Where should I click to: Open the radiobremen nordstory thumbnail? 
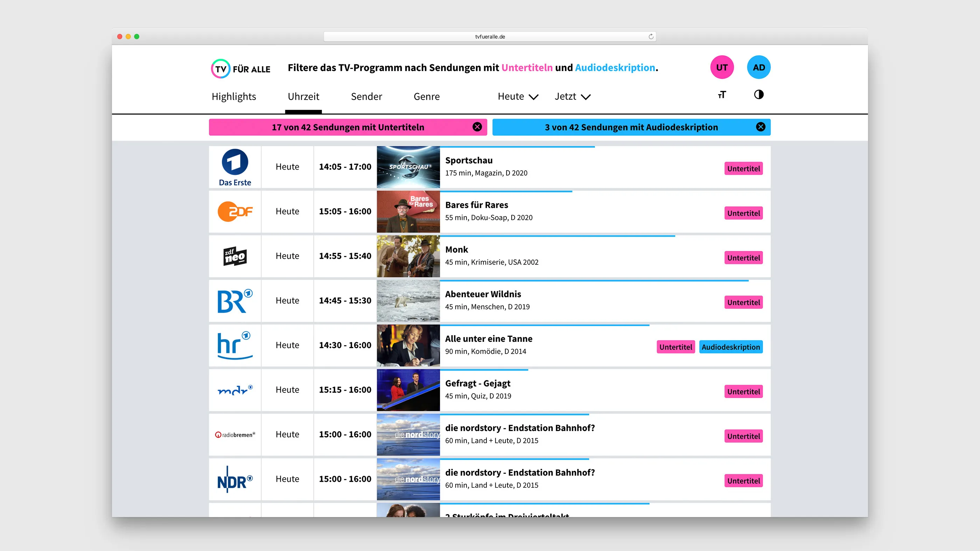[x=408, y=435]
